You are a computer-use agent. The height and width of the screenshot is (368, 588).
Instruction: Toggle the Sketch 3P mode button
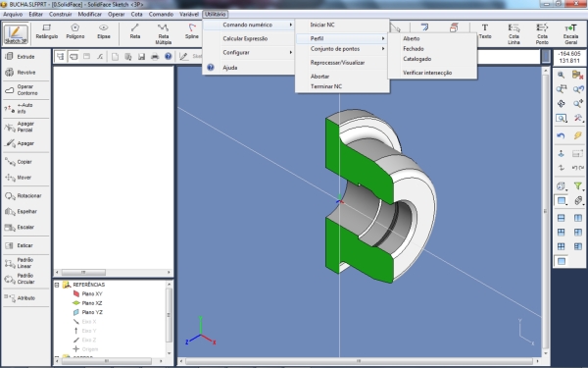click(16, 33)
